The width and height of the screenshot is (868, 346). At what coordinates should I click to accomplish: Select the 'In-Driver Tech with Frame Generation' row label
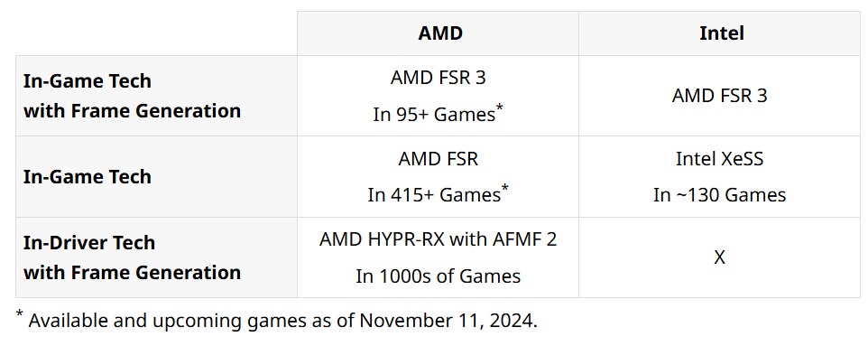(133, 257)
